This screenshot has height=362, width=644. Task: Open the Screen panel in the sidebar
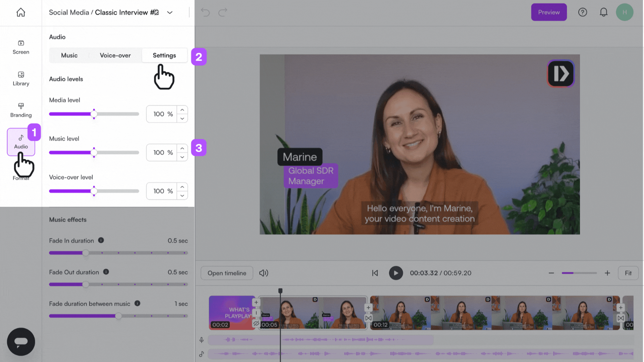[x=21, y=47]
